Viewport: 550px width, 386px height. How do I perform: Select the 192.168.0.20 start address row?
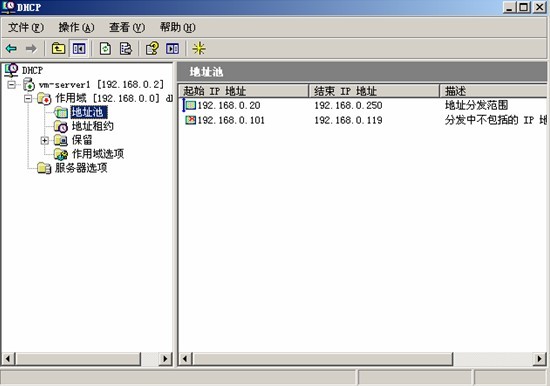[229, 105]
